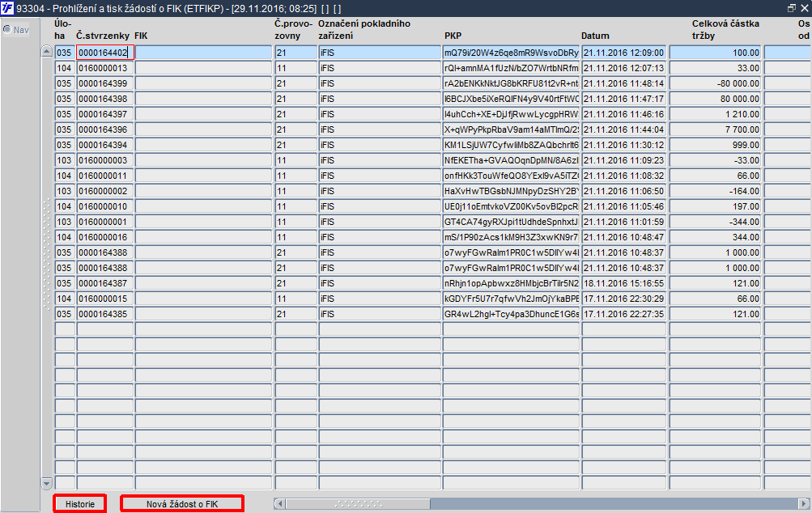812x513 pixels.
Task: Click date 17.11.2016 22:27:35
Action: tap(624, 314)
